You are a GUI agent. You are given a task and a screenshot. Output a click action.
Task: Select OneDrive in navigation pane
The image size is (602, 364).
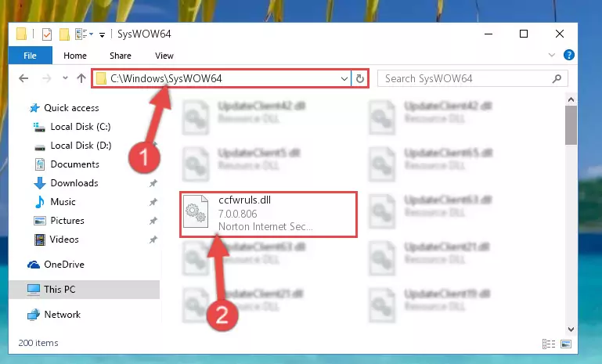pyautogui.click(x=63, y=265)
